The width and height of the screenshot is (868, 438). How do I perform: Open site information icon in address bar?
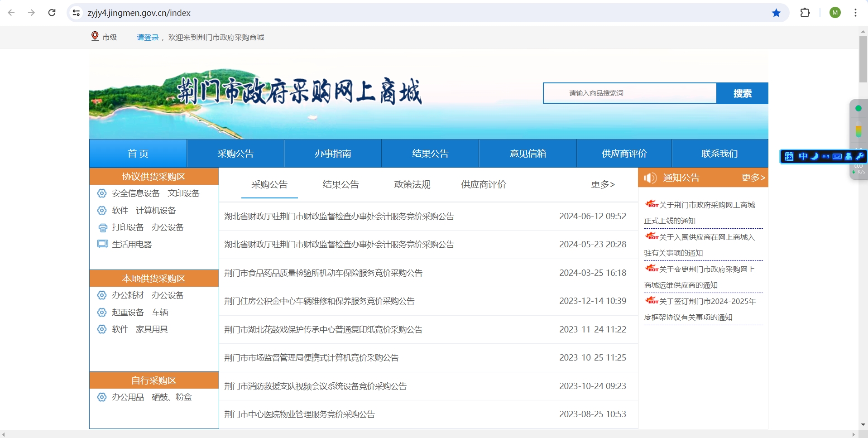[x=77, y=13]
